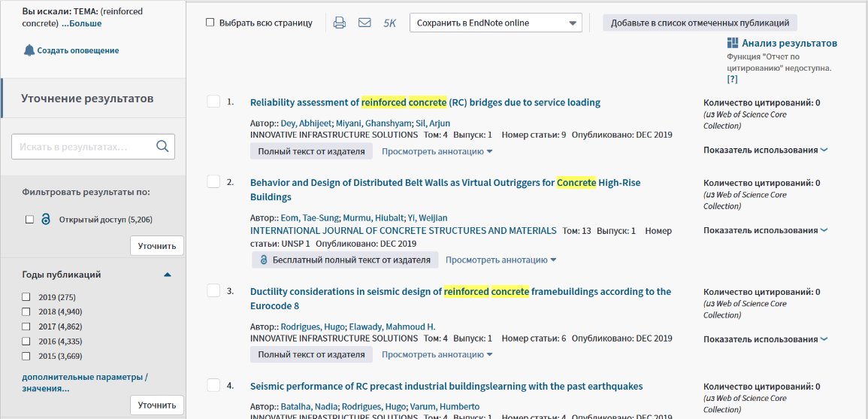Click Уточнить button under open access filter
The image size is (868, 419).
156,245
